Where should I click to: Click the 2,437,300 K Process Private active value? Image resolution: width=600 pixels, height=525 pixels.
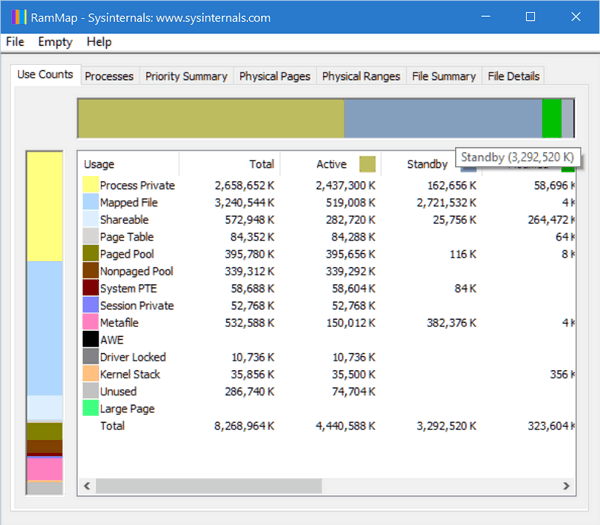click(346, 186)
